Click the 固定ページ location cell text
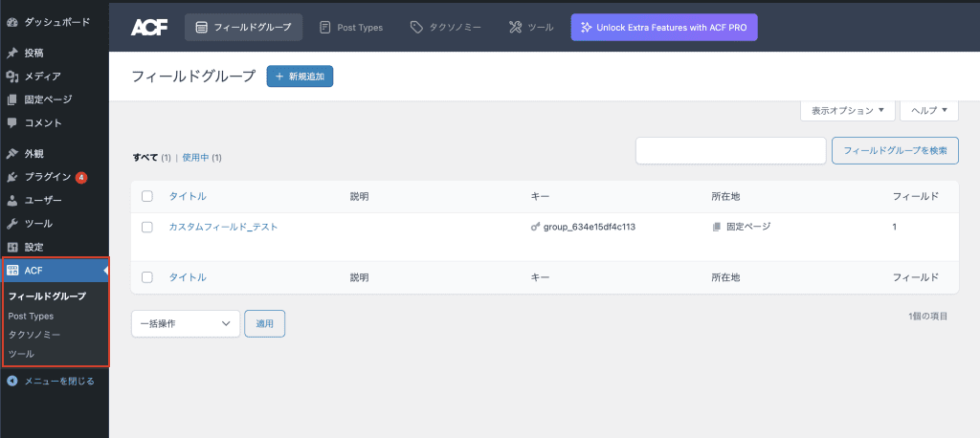This screenshot has width=980, height=438. (748, 227)
